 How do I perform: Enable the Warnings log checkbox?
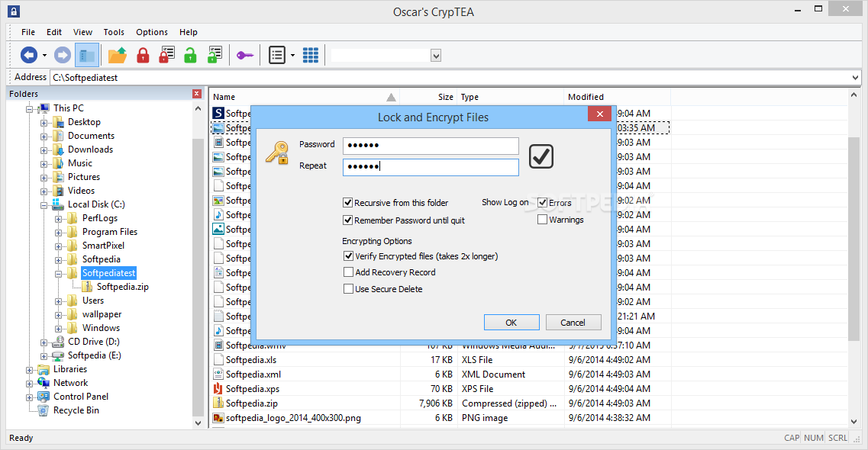point(543,220)
